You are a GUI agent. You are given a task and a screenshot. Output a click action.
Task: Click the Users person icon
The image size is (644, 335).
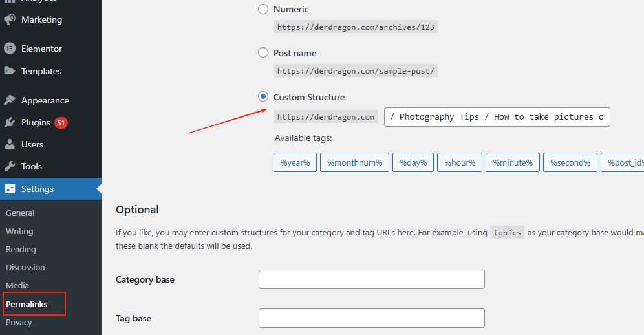(10, 144)
